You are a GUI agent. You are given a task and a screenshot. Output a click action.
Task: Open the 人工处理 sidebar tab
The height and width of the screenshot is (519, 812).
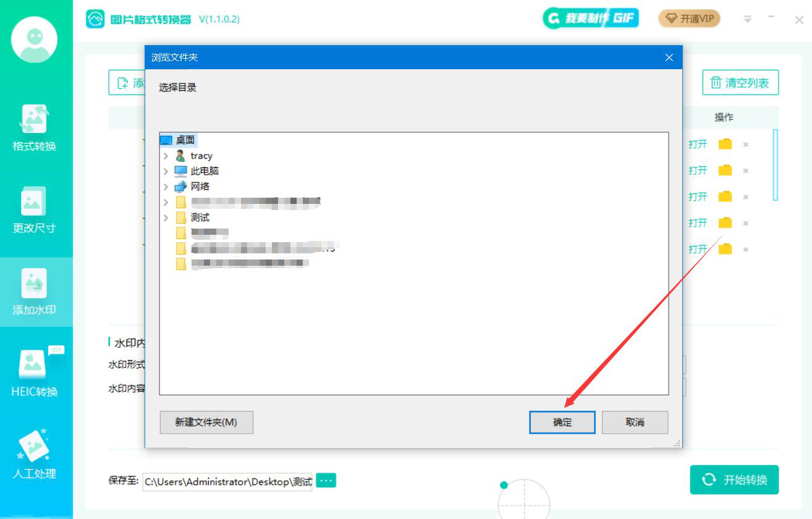click(35, 455)
